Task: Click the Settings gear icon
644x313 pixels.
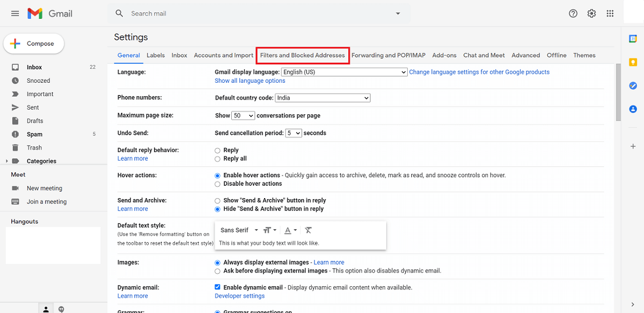Action: (591, 13)
